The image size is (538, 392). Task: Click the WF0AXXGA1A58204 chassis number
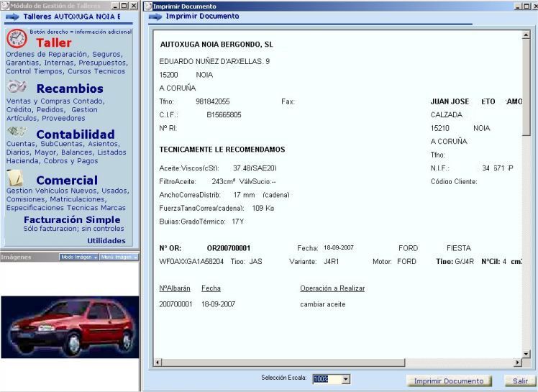191,262
